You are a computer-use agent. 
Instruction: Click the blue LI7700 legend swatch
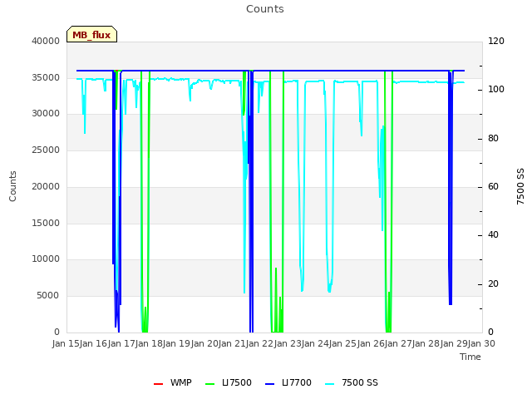[269, 384]
